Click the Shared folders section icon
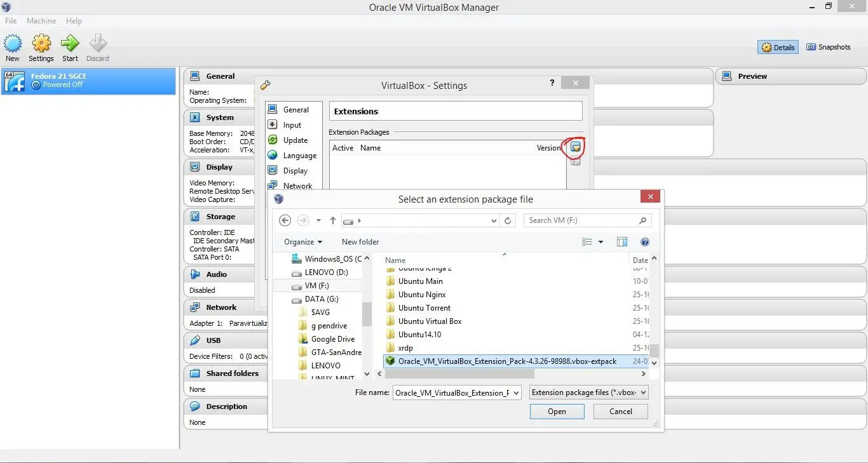868x463 pixels. point(195,373)
